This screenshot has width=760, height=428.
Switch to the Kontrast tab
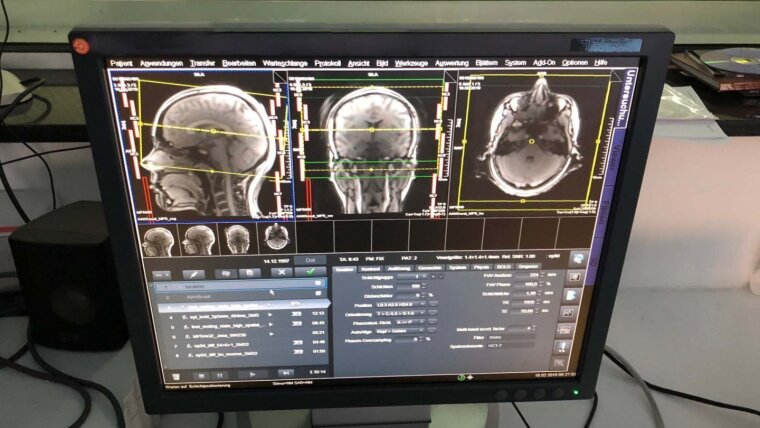point(371,269)
